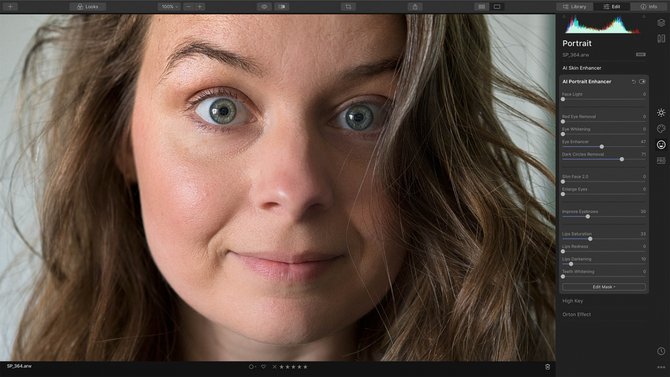
Task: Click the trash icon in bottom bar
Action: (547, 367)
